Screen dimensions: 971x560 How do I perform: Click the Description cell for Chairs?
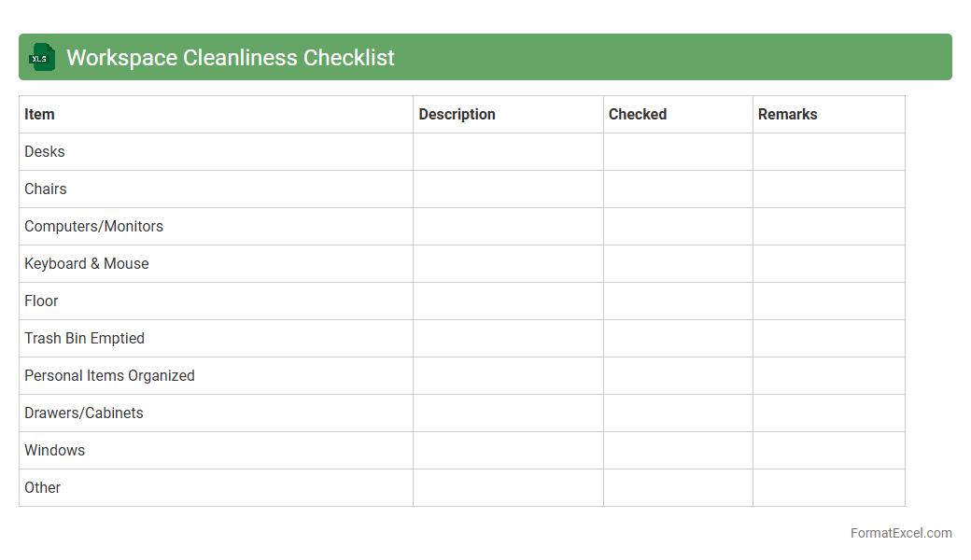click(x=508, y=189)
